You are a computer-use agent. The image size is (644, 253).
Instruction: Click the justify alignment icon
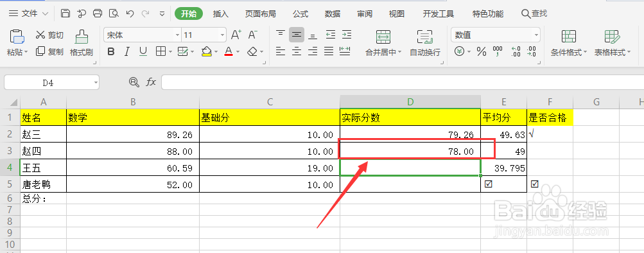click(329, 51)
